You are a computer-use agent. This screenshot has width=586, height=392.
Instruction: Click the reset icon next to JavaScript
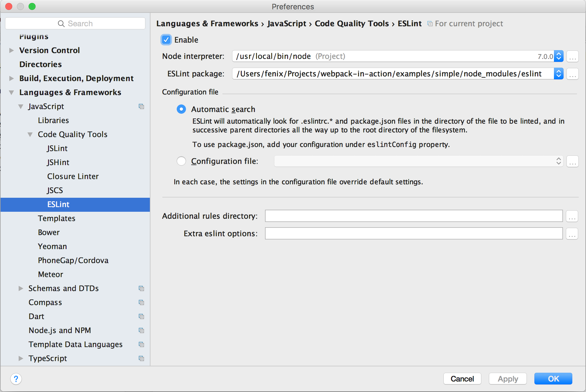point(142,106)
